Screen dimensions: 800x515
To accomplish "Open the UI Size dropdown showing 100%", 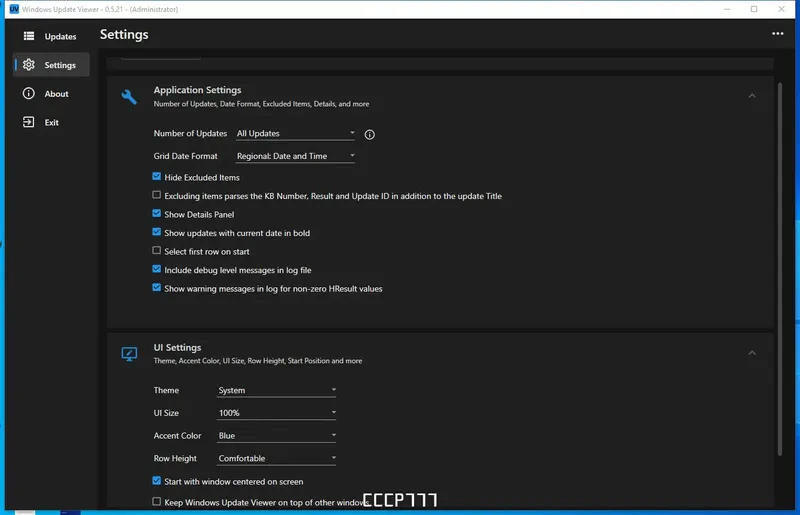I will coord(277,412).
